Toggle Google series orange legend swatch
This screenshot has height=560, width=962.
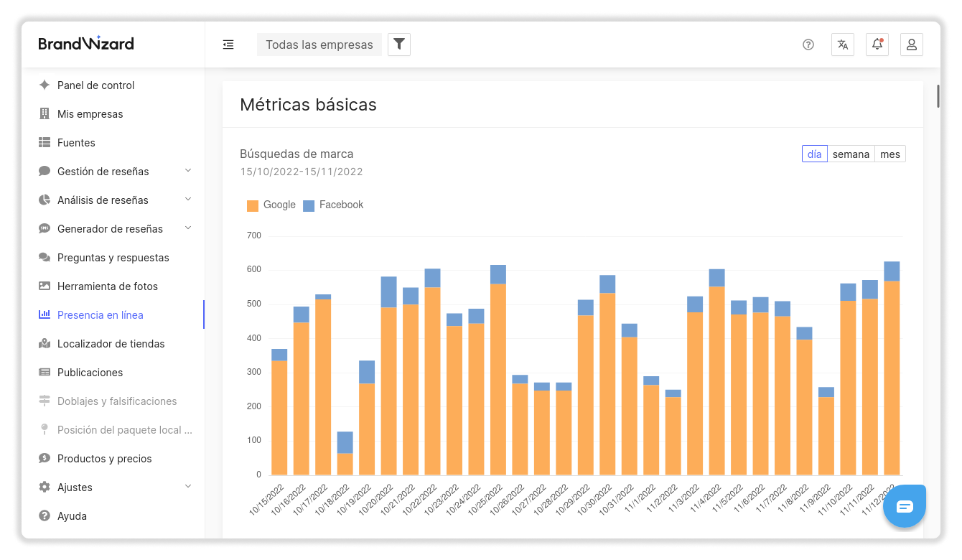click(x=253, y=205)
